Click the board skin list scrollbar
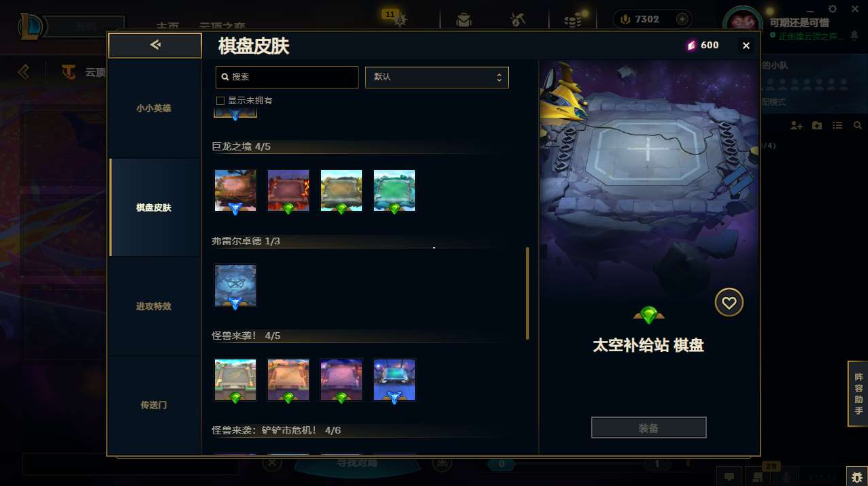The width and height of the screenshot is (868, 486). coord(527,293)
